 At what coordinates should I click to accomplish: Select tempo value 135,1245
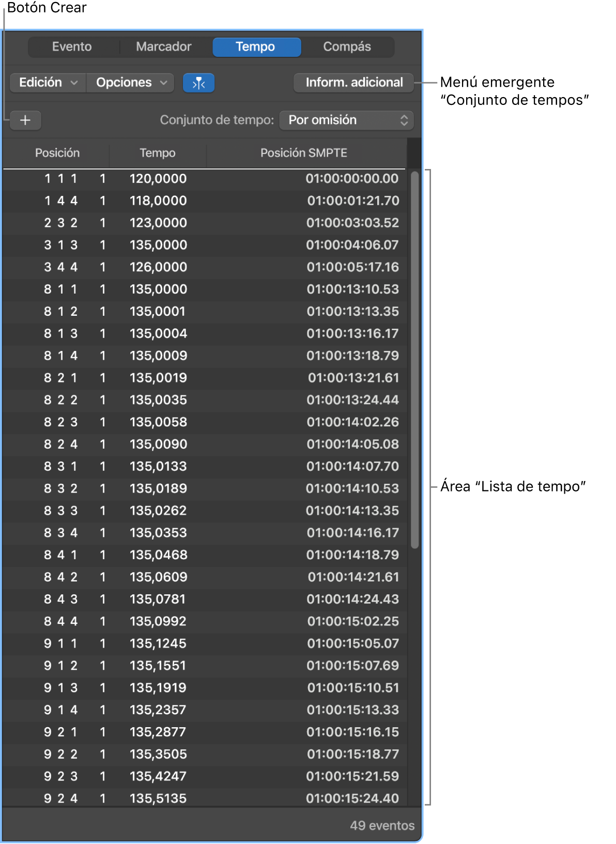pos(158,643)
